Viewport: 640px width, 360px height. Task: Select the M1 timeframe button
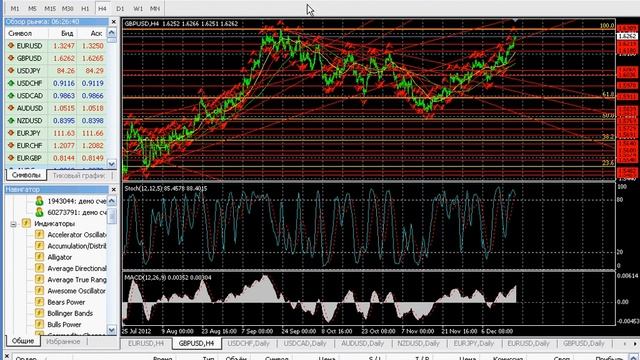click(15, 8)
